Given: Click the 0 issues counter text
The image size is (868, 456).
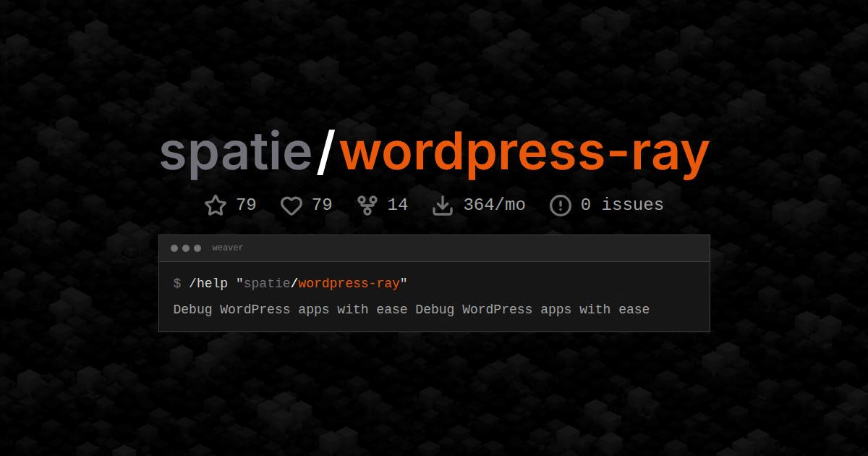Looking at the screenshot, I should (x=622, y=205).
